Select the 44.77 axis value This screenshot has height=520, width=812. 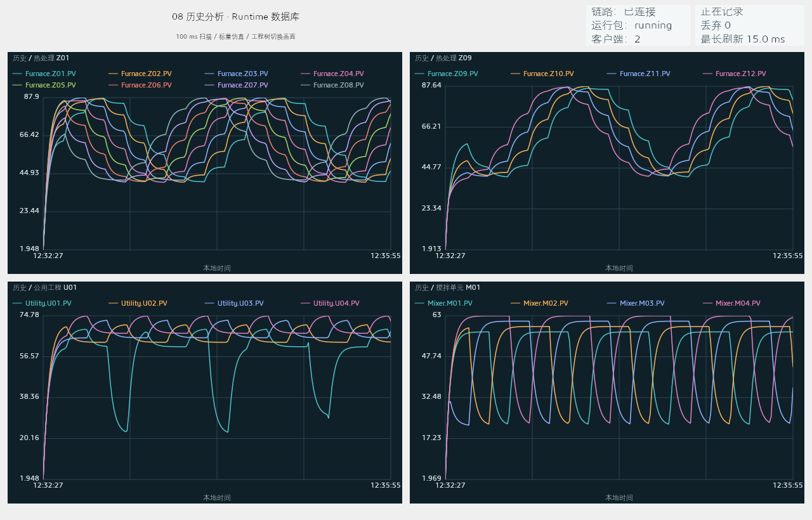coord(431,167)
